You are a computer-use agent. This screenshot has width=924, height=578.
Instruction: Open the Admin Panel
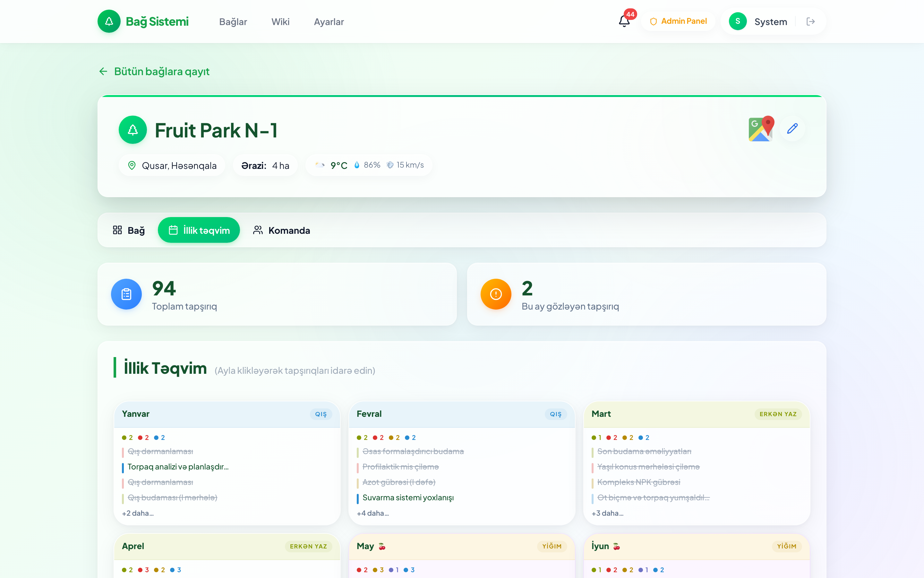678,22
